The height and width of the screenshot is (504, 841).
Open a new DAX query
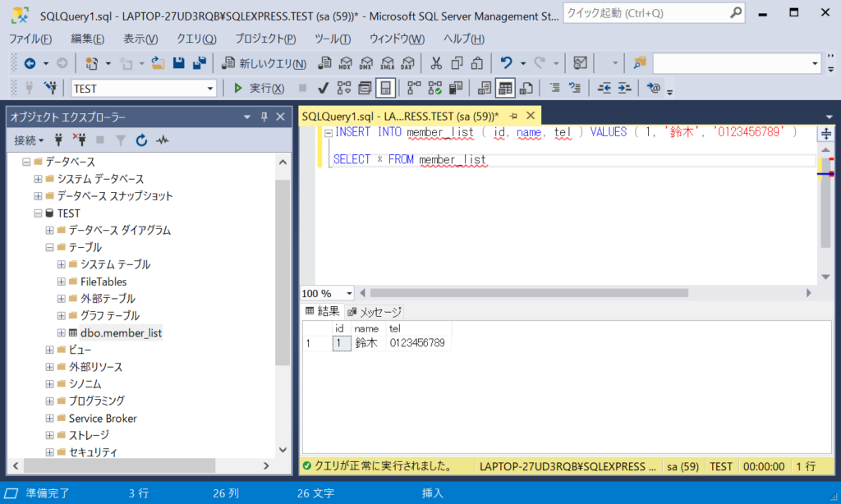(x=408, y=63)
